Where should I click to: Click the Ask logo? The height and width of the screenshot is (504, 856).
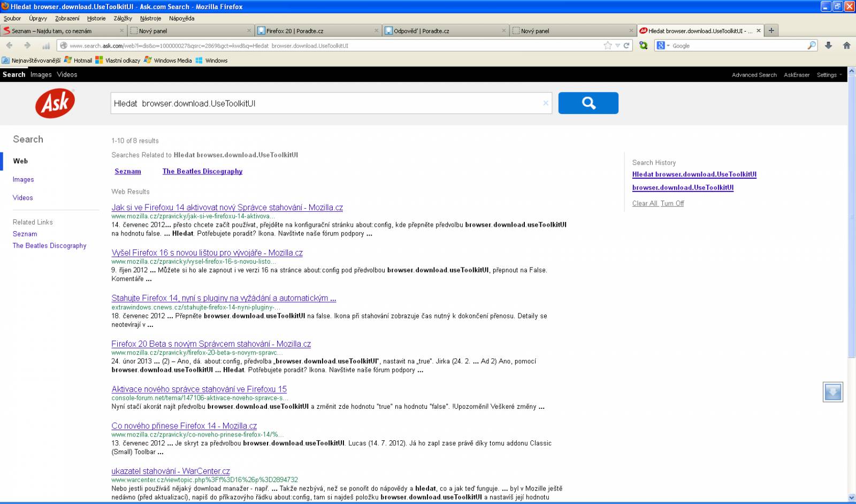(55, 103)
